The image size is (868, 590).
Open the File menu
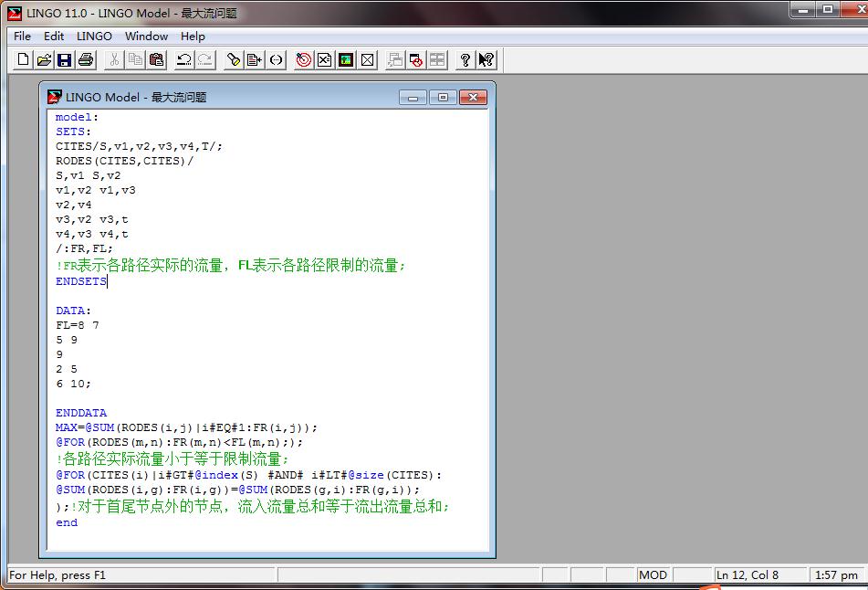tap(23, 37)
